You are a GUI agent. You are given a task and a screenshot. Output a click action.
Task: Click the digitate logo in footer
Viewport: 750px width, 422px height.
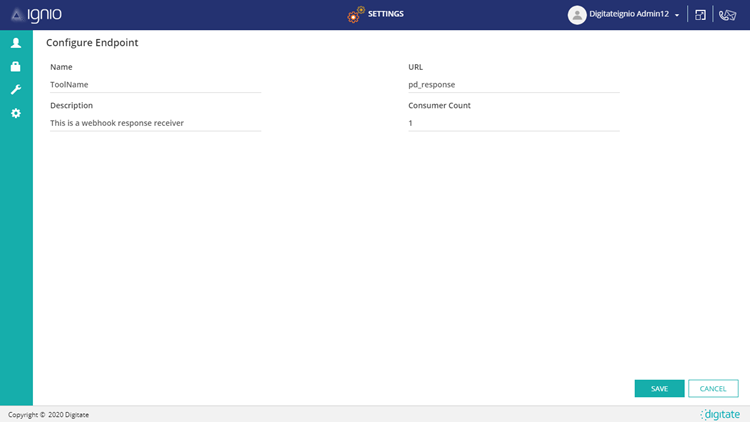pyautogui.click(x=720, y=414)
